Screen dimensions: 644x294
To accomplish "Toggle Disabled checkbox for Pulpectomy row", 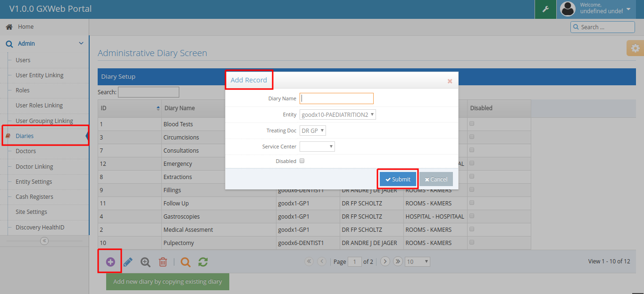I will click(472, 243).
